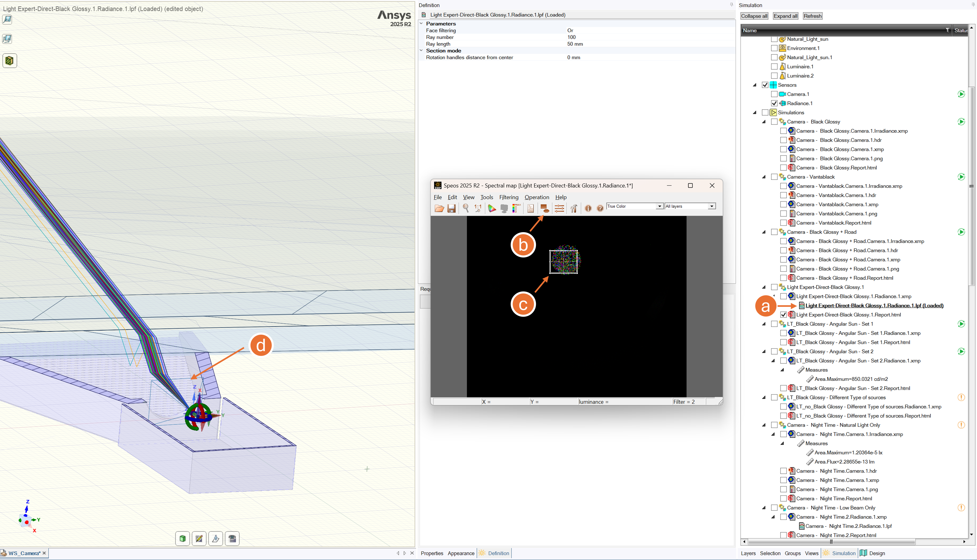
Task: Click the warning icon for Night Time - Low Beam Only
Action: pyautogui.click(x=961, y=508)
